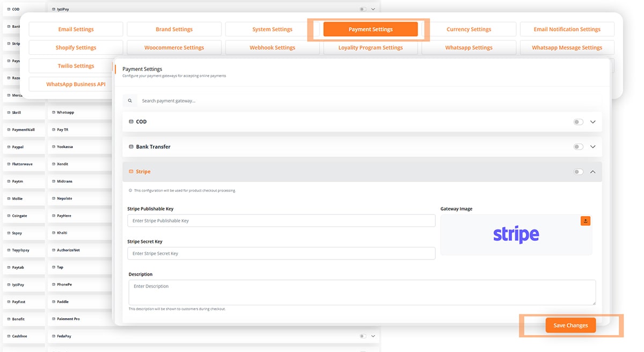Image resolution: width=644 pixels, height=352 pixels.
Task: Expand the FedaPay row chevron
Action: (x=373, y=336)
